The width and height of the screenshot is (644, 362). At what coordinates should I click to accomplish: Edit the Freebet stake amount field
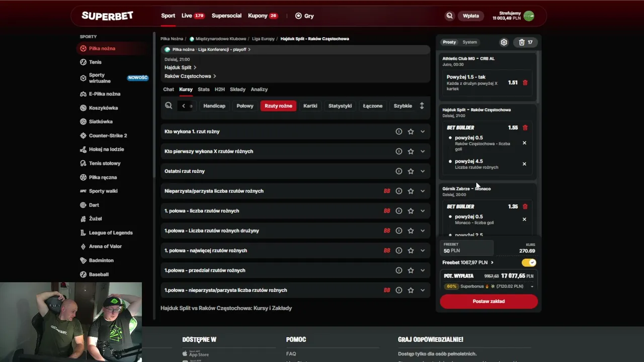(466, 248)
